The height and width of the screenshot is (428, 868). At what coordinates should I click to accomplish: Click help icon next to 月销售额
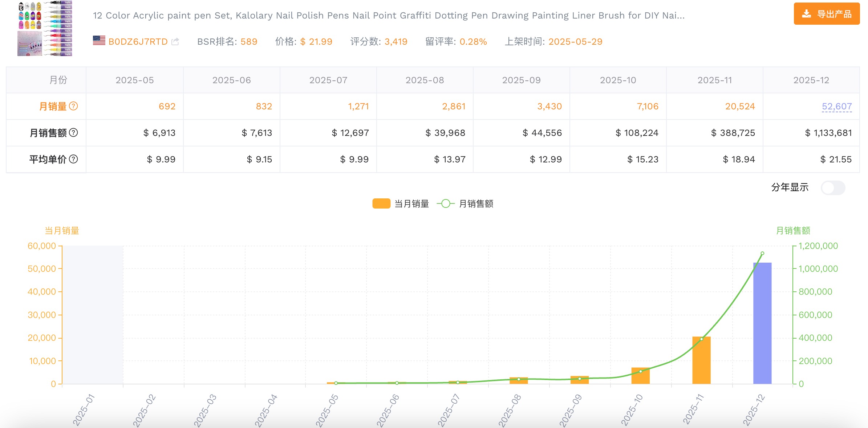73,133
